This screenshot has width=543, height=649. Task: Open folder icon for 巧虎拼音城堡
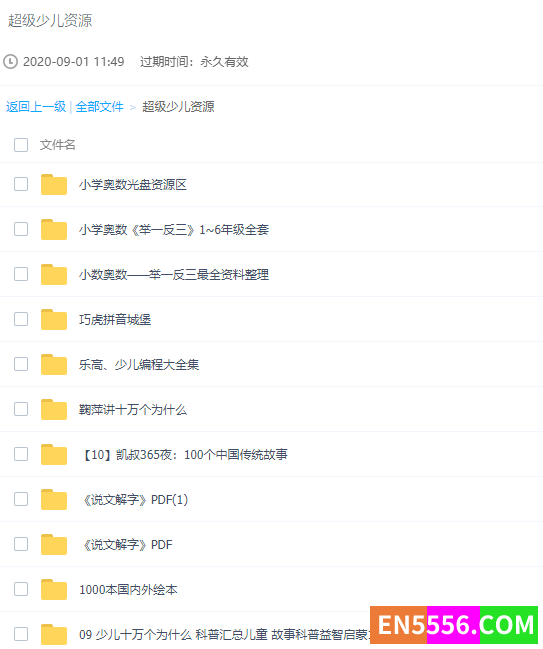54,319
